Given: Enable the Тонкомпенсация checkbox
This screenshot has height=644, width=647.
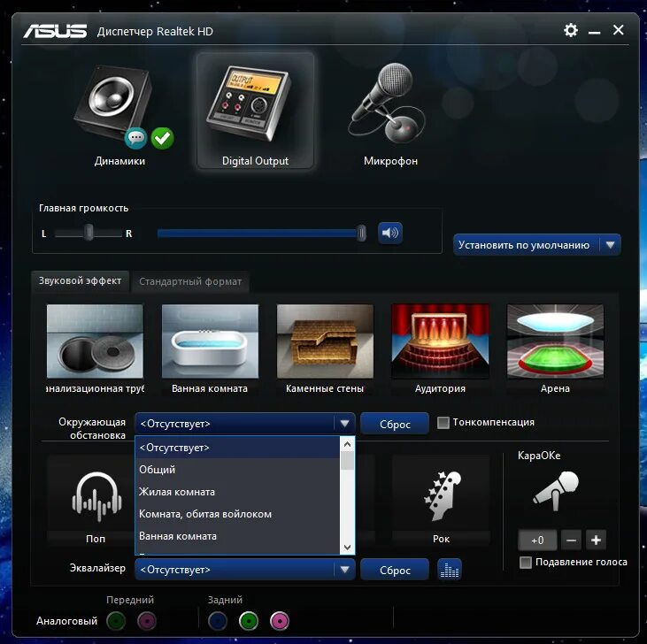Looking at the screenshot, I should (443, 423).
